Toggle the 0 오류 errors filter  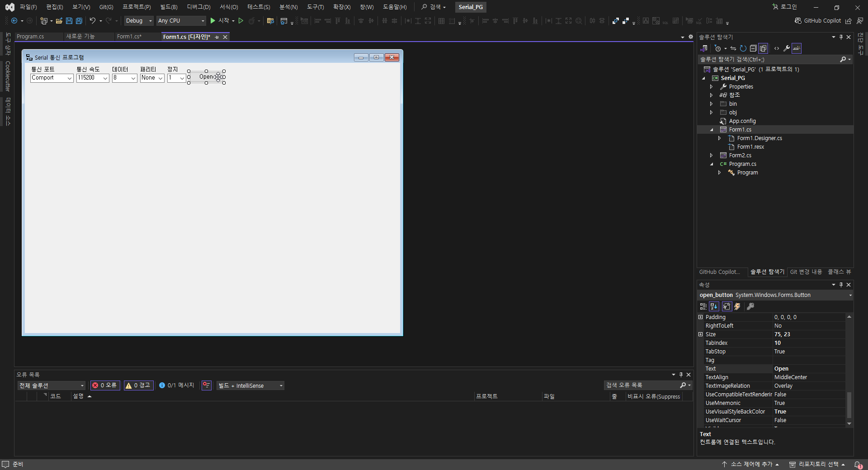pyautogui.click(x=104, y=385)
